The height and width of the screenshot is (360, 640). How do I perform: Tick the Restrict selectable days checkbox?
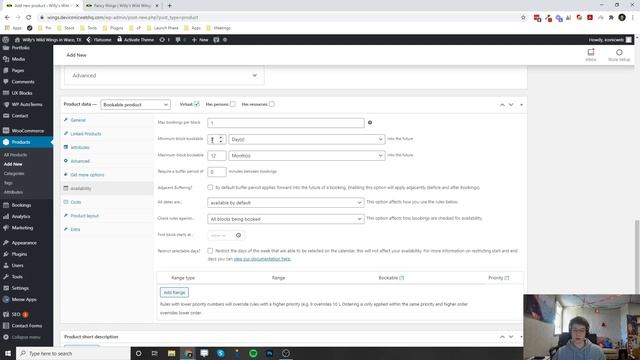click(210, 251)
